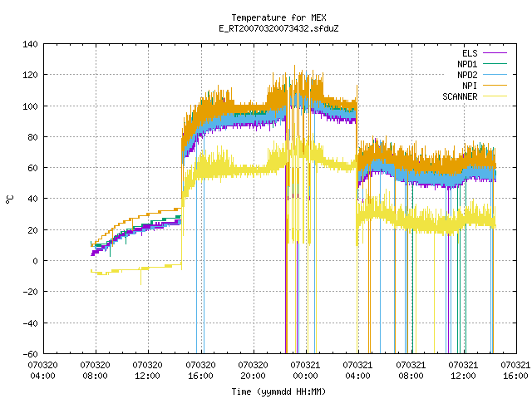Click the NPD1 legend label

[x=467, y=64]
